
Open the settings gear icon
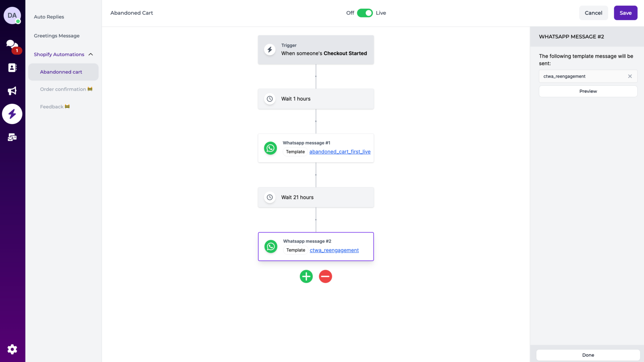point(12,349)
